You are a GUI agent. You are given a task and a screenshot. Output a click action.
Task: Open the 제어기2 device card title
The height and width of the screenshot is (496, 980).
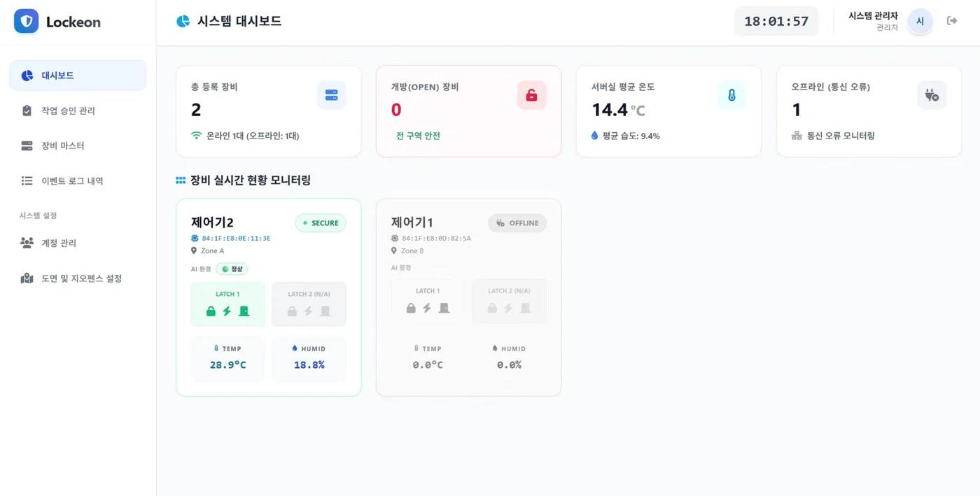tap(212, 222)
